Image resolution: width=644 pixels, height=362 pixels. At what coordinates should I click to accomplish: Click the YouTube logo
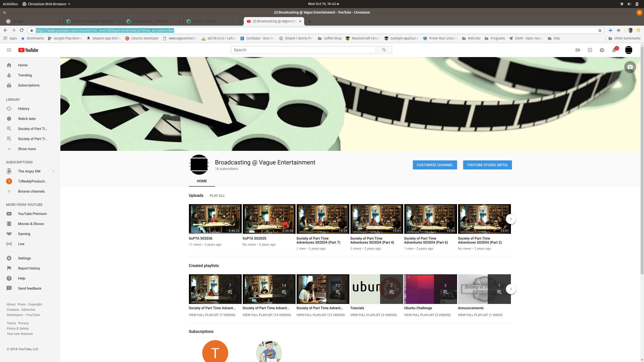click(x=28, y=50)
